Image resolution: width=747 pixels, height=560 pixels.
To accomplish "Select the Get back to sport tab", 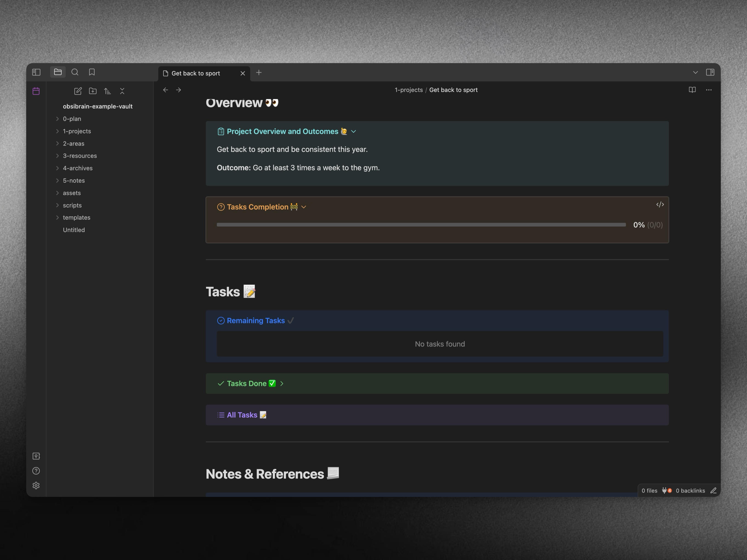I will [195, 73].
